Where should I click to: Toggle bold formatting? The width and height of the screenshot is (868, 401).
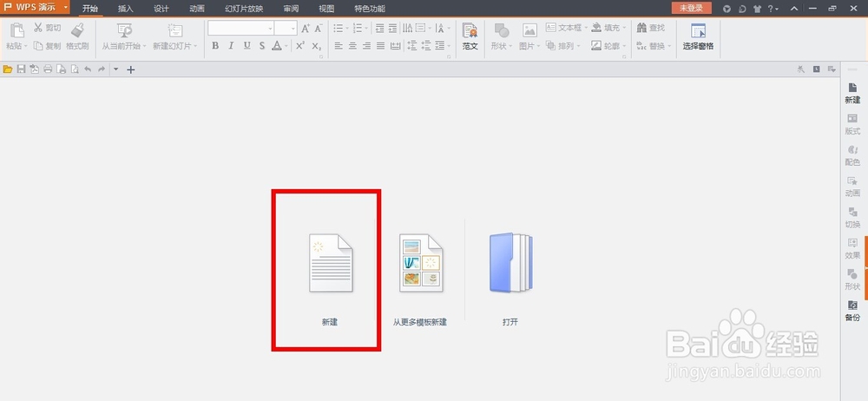[x=215, y=46]
